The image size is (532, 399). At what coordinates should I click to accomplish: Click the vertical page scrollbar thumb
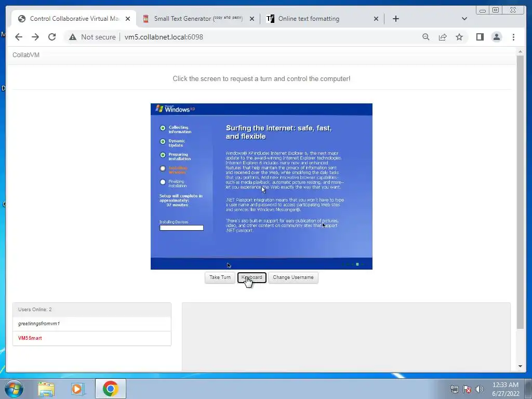[x=520, y=192]
